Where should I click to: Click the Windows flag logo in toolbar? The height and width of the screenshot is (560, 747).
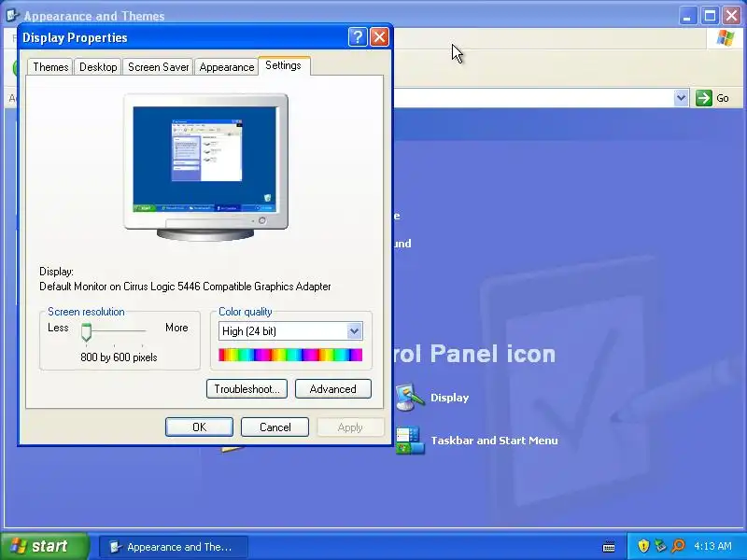726,38
